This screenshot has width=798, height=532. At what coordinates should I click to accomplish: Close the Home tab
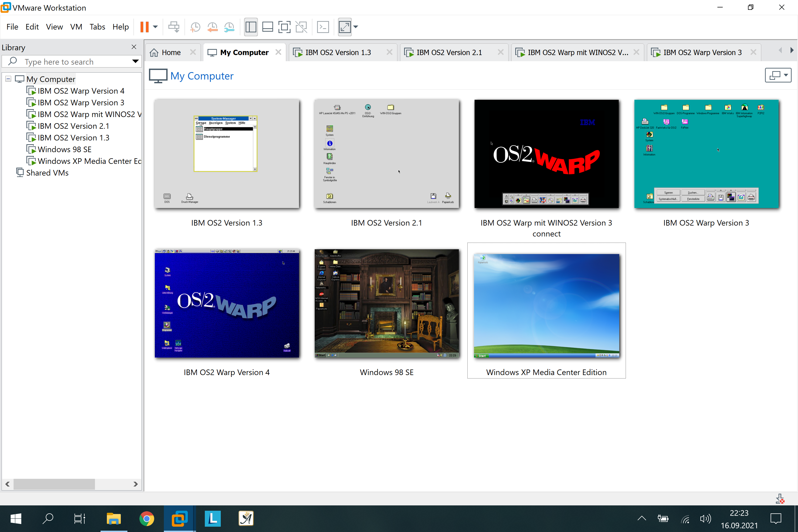click(x=193, y=52)
